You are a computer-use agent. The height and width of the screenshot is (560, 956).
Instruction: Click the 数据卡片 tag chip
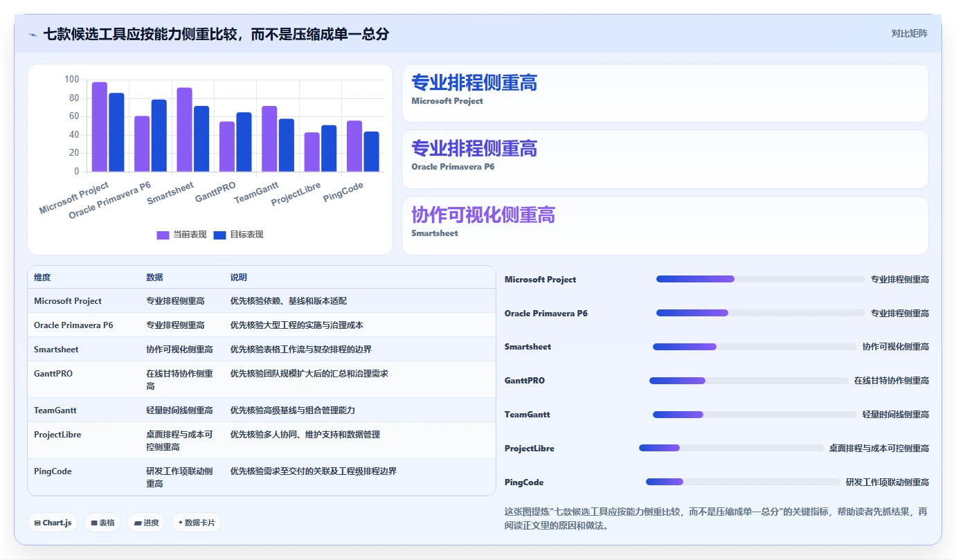[197, 523]
